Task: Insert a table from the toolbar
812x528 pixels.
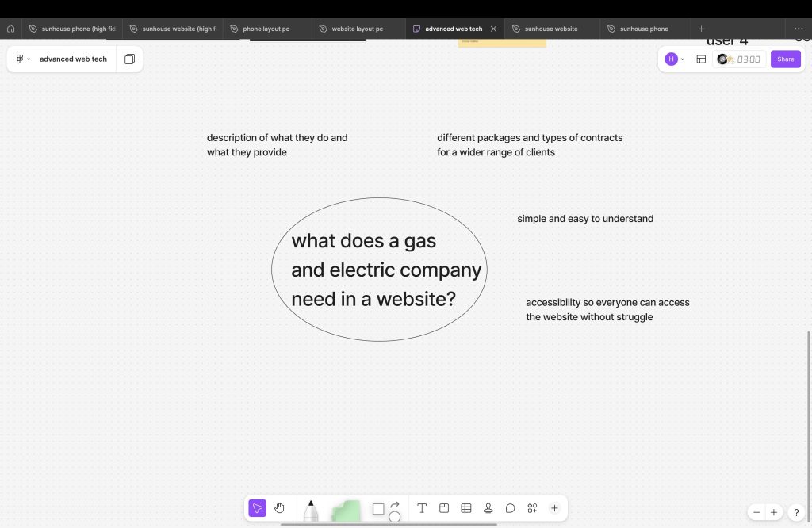Action: coord(466,508)
